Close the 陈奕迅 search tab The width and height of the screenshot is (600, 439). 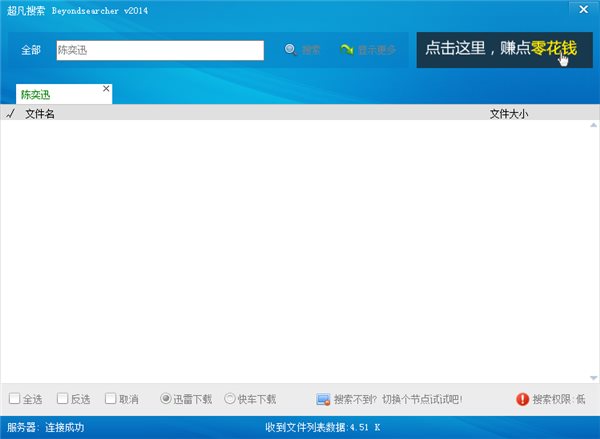click(106, 88)
